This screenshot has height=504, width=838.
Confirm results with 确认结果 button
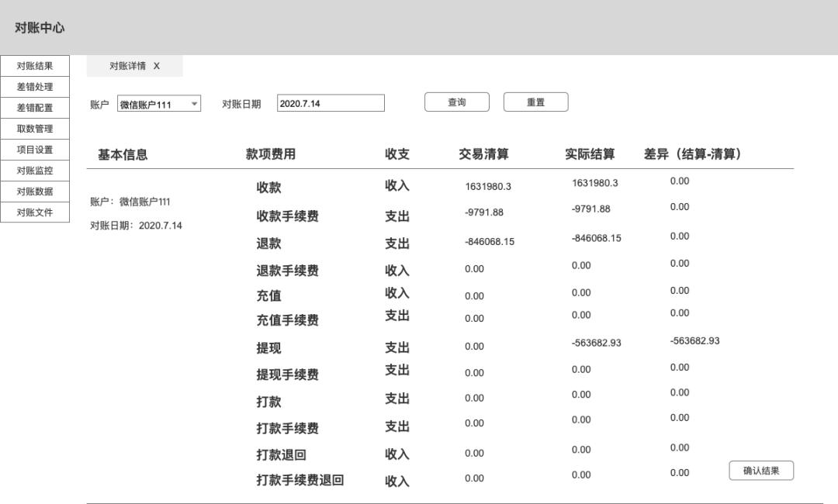coord(761,470)
